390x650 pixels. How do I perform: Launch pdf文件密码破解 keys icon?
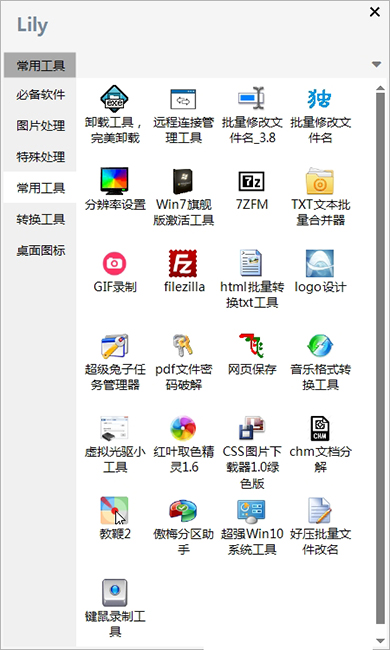coord(183,346)
